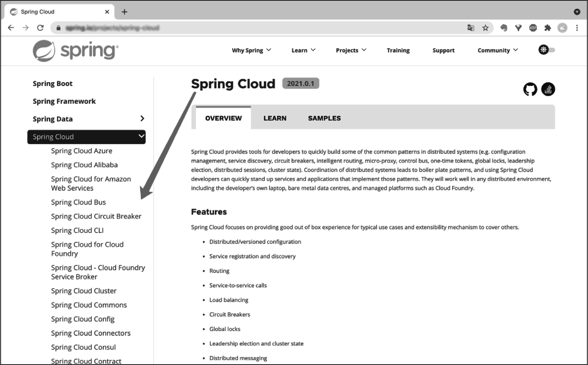Reload the Spring Cloud page
The image size is (588, 365).
40,28
